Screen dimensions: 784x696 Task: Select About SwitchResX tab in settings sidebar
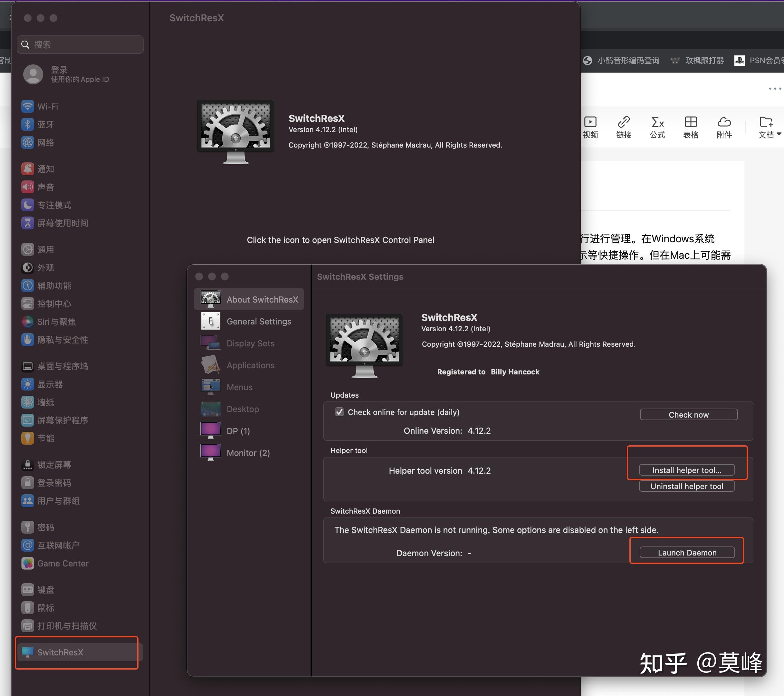(249, 299)
